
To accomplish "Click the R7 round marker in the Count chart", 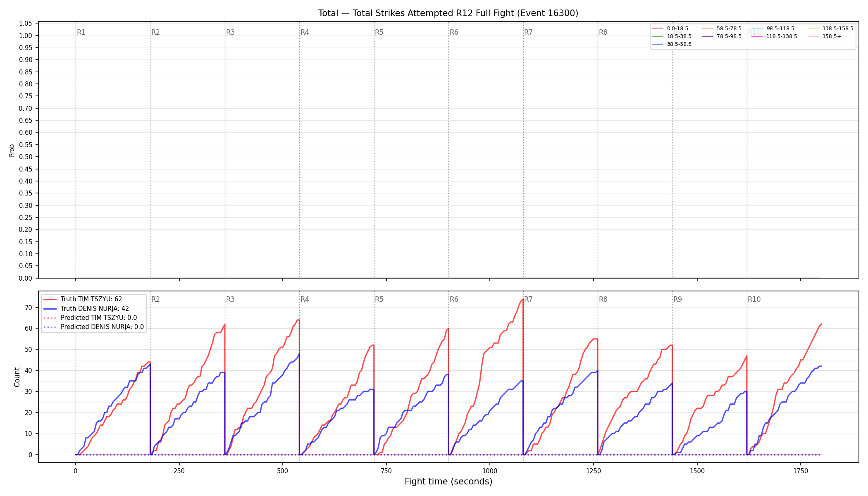I will click(x=528, y=299).
